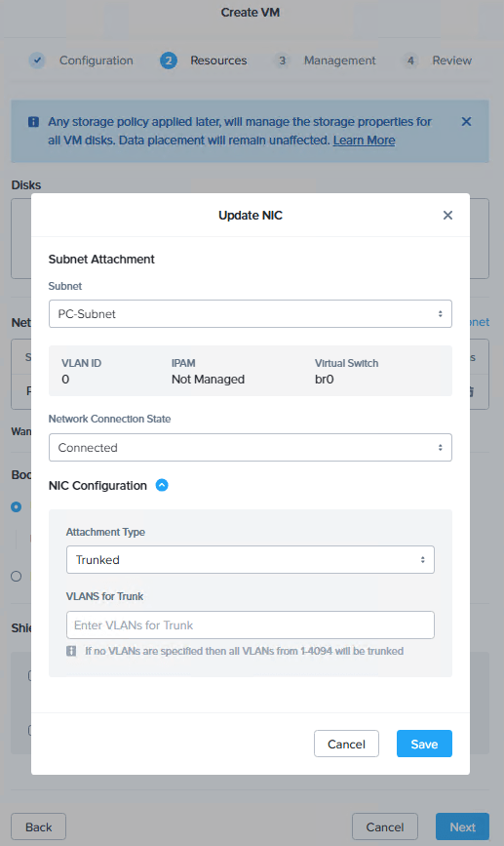Collapse the NIC Configuration section chevron
The width and height of the screenshot is (504, 846).
(x=162, y=485)
